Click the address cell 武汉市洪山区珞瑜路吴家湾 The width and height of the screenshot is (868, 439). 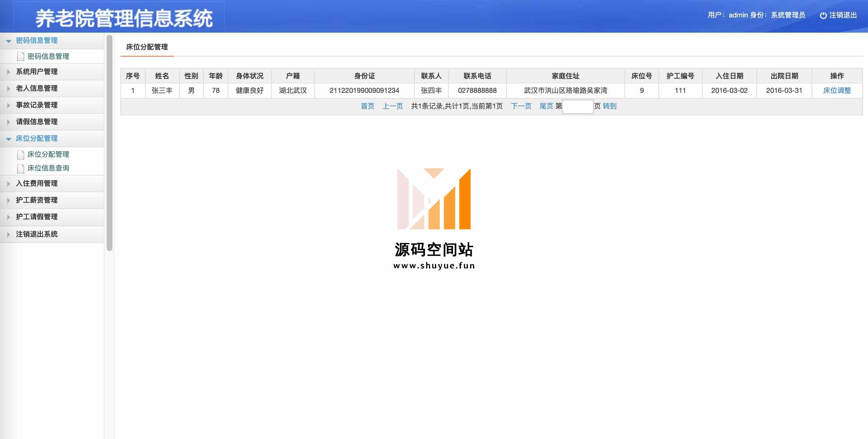click(x=565, y=90)
